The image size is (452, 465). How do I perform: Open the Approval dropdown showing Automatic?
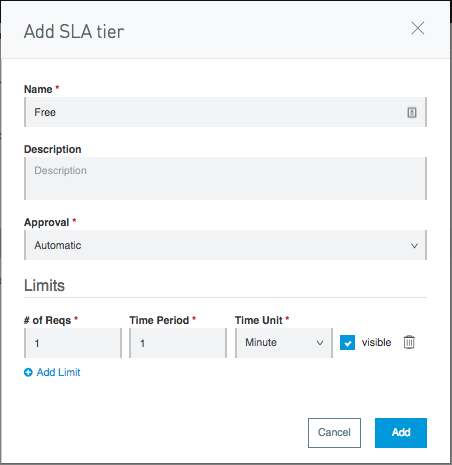point(225,245)
